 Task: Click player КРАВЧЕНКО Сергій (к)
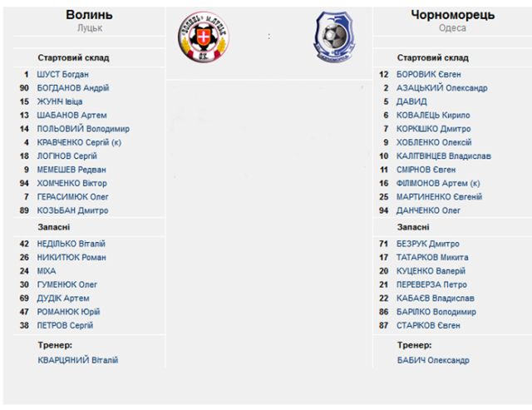coord(80,142)
